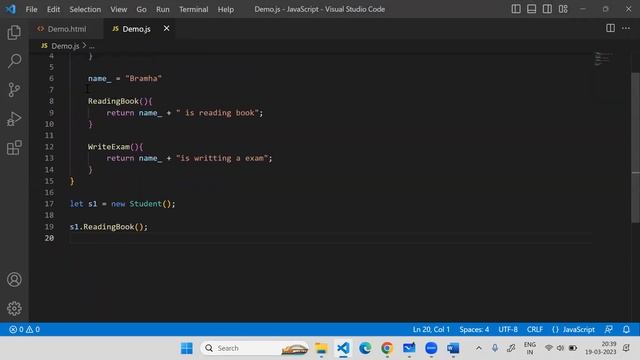
Task: Change CRLF end-of-line sequence
Action: pos(535,329)
